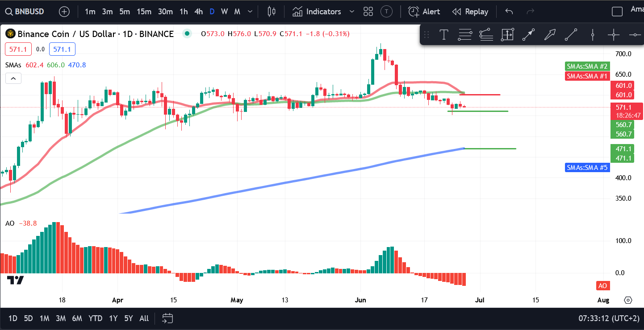Undo the last chart action

(x=509, y=12)
